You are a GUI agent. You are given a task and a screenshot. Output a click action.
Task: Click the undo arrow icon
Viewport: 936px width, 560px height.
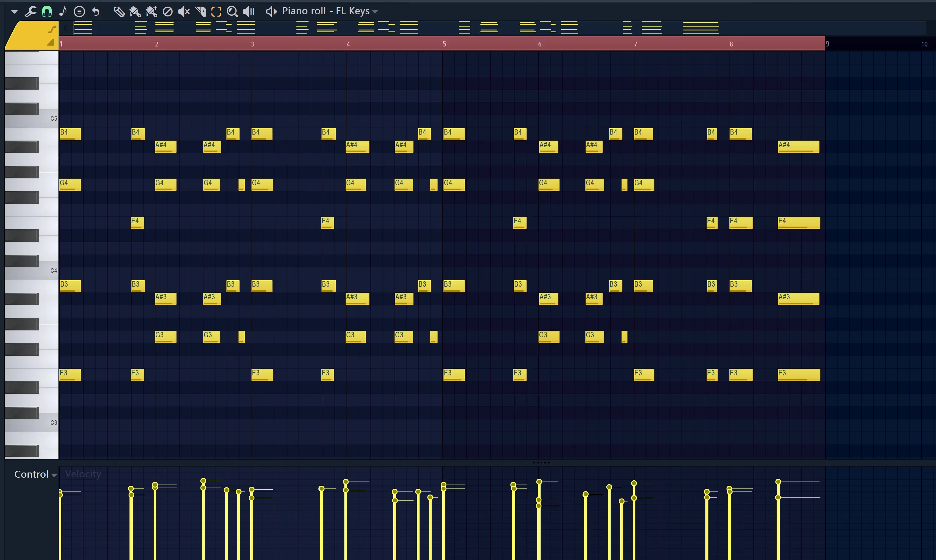[x=96, y=11]
